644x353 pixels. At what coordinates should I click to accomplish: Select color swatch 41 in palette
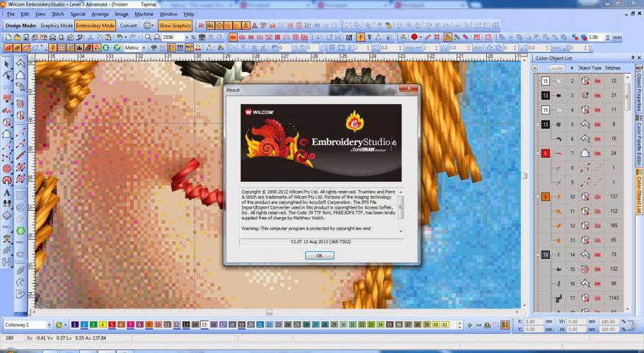[445, 325]
